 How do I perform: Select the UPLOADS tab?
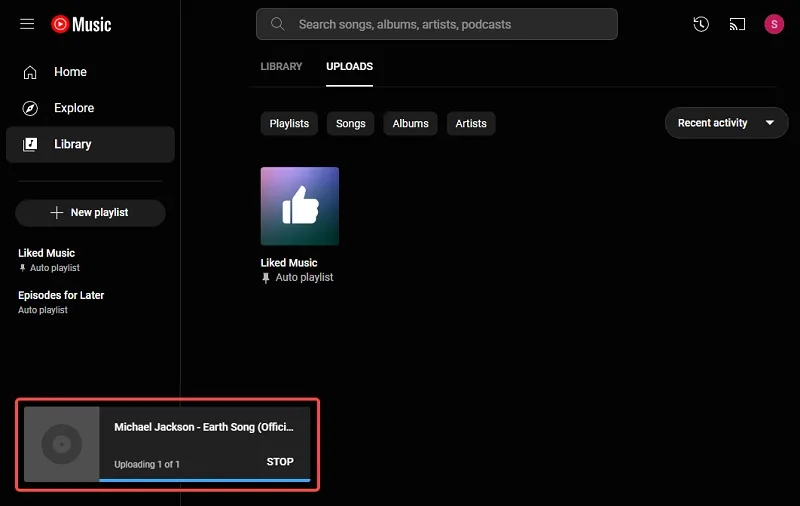coord(349,66)
